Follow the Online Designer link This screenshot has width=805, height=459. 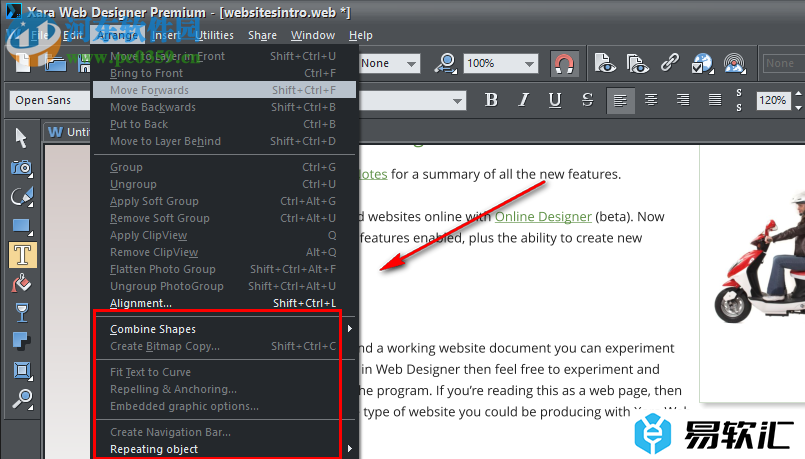(543, 217)
